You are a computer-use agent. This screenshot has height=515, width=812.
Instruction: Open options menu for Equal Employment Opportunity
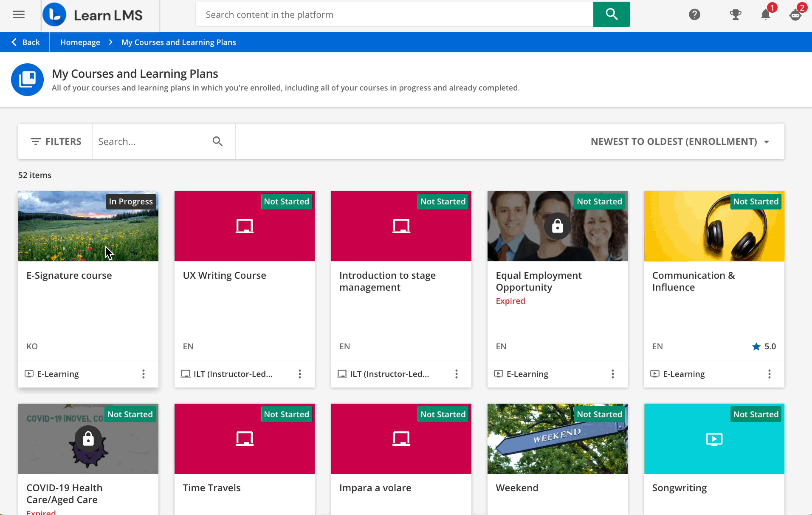[613, 374]
